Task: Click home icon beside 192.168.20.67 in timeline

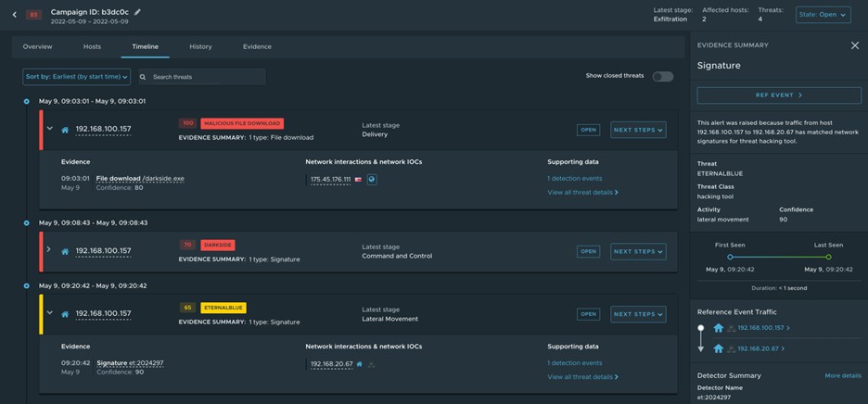Action: (359, 364)
